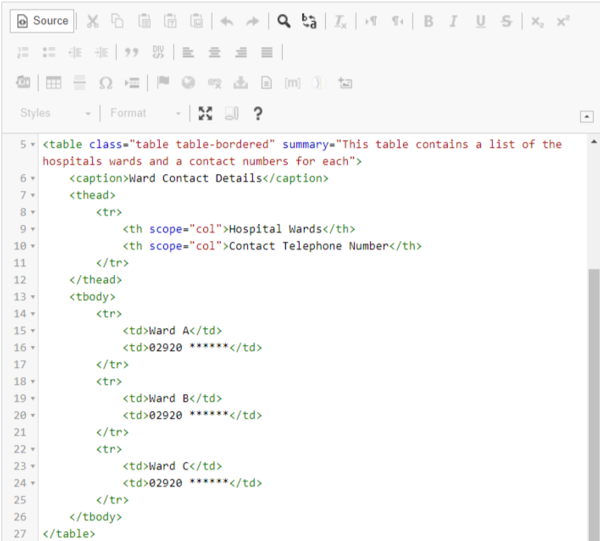Click the blockquote icon
The height and width of the screenshot is (541, 600).
(x=132, y=52)
